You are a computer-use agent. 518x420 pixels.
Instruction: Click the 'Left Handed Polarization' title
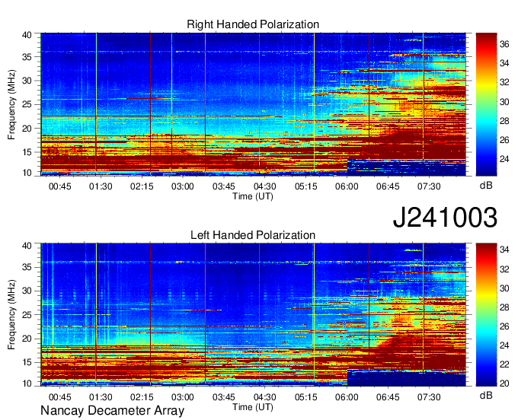tap(253, 235)
